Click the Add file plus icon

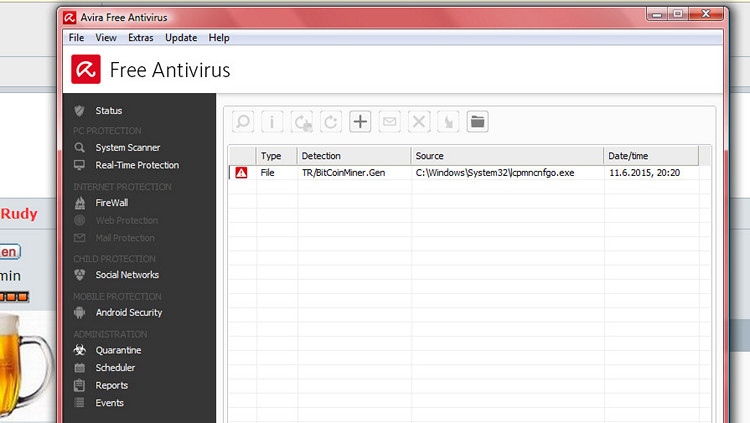360,122
